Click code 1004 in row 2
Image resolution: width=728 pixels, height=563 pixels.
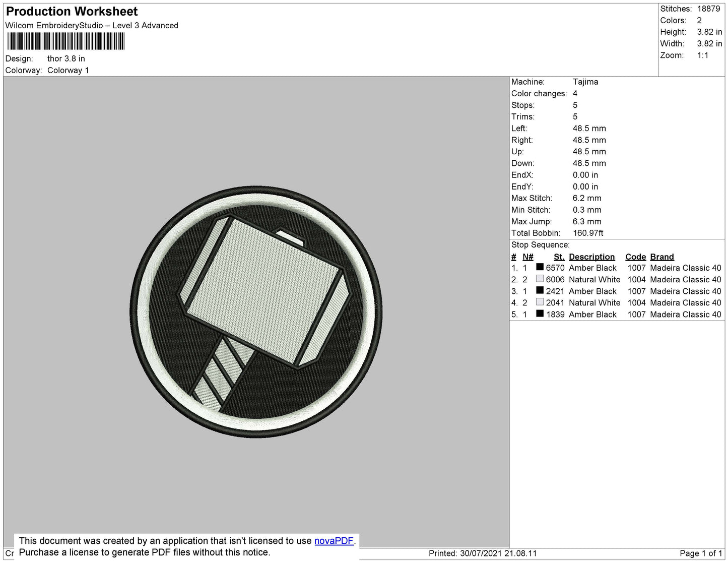point(636,279)
